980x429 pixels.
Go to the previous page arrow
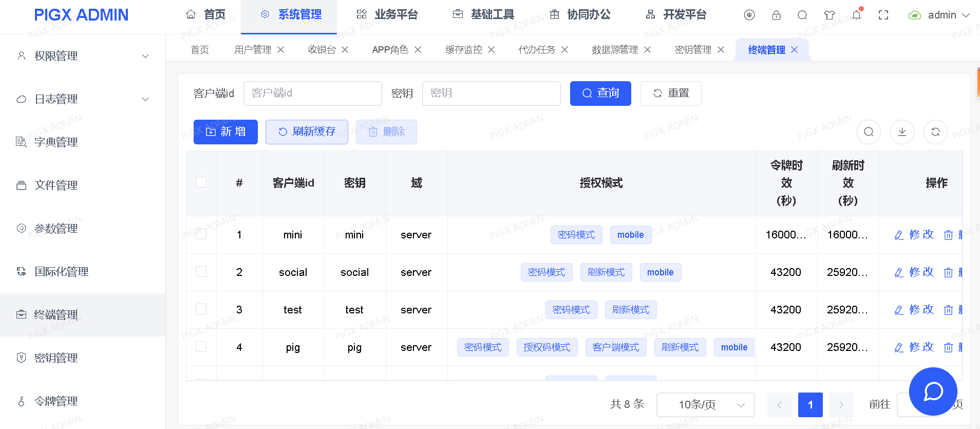tap(780, 405)
